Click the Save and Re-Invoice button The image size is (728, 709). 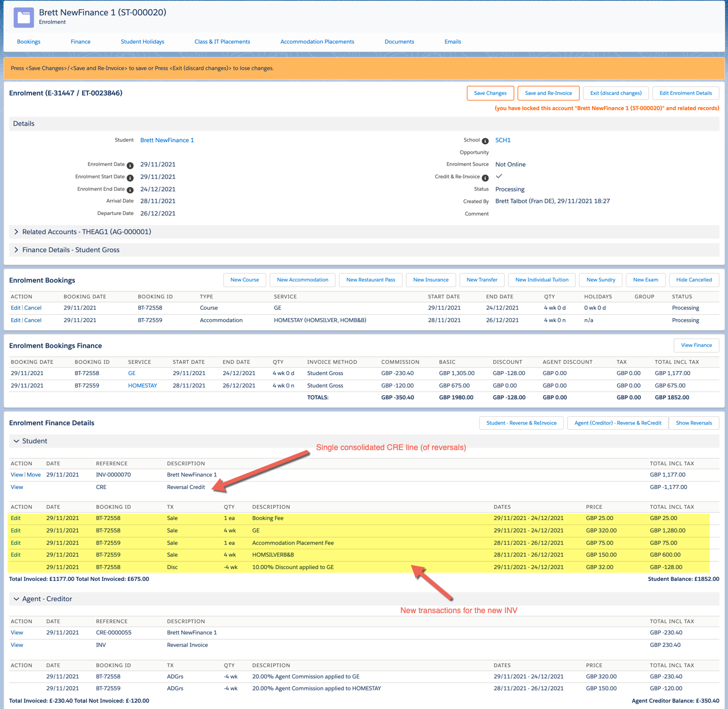(548, 93)
